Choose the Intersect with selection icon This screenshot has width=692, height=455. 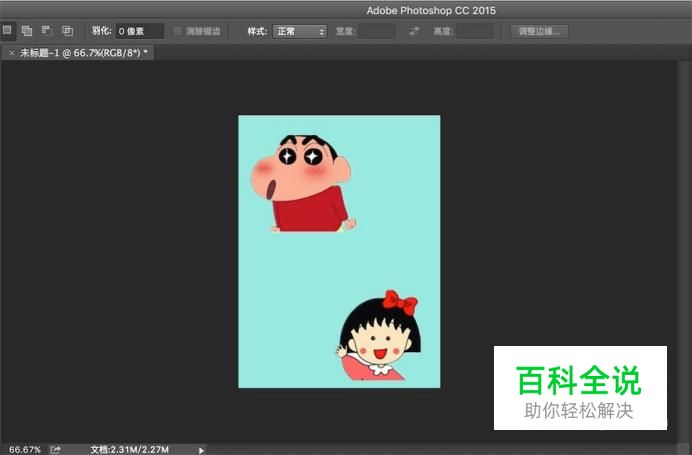tap(67, 31)
